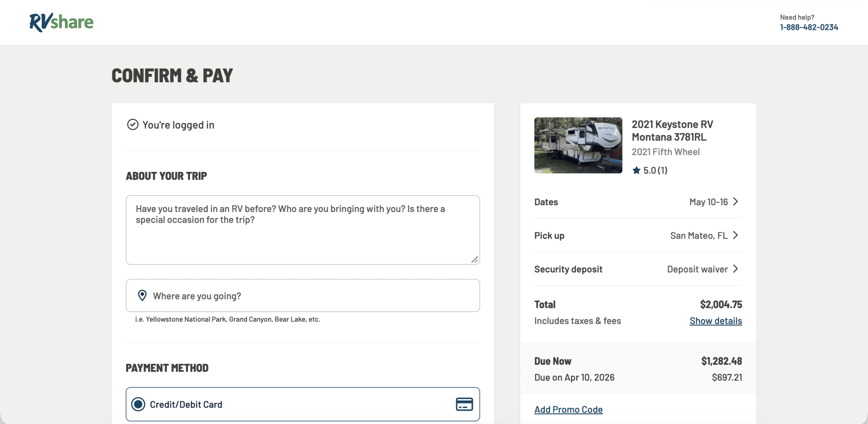Expand the Dates chevron arrow

(x=735, y=201)
